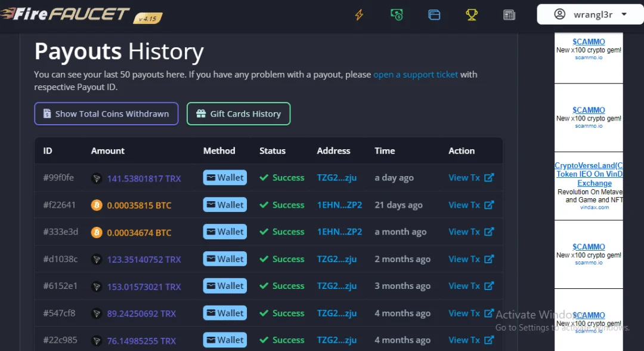
Task: Click Wallet badge in row #f22641
Action: tap(225, 205)
